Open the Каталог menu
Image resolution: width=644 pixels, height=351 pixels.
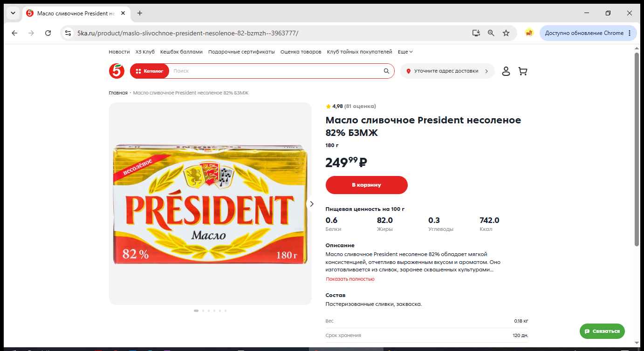click(x=150, y=71)
